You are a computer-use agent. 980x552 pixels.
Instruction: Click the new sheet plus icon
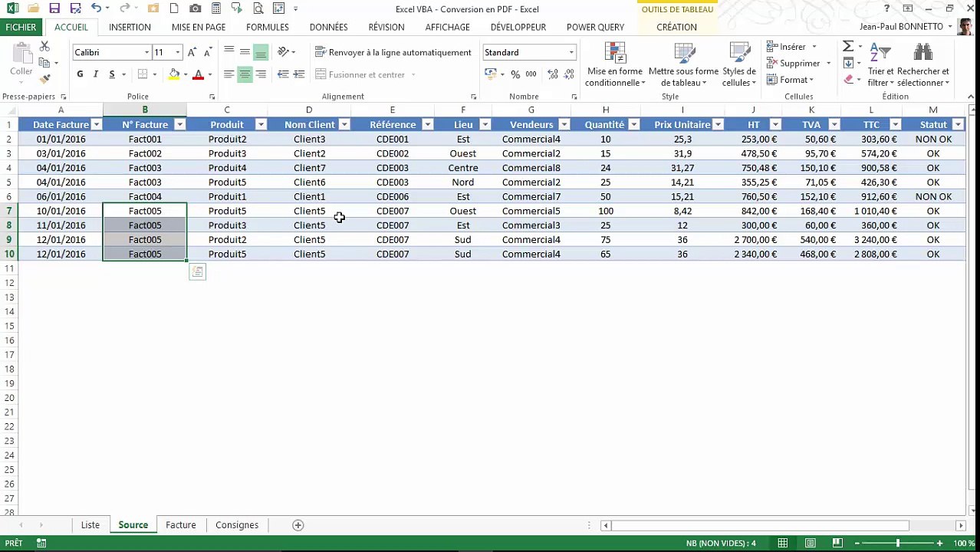pyautogui.click(x=298, y=525)
